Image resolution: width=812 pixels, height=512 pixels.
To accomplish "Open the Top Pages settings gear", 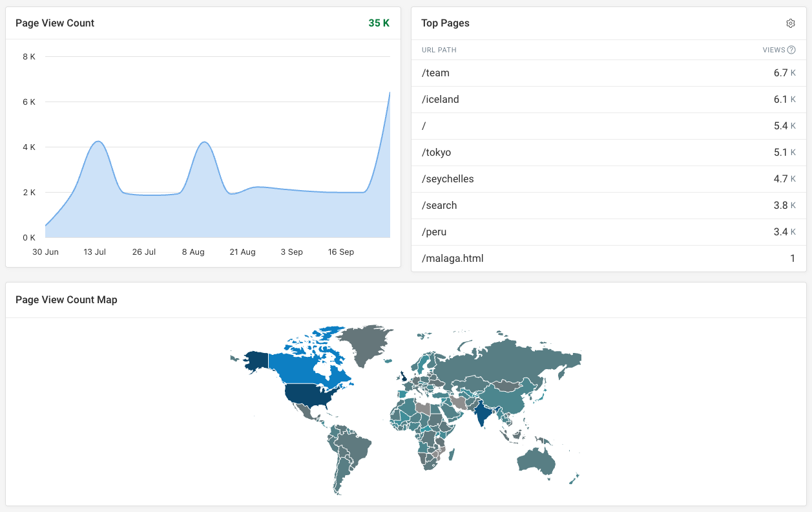I will point(790,23).
